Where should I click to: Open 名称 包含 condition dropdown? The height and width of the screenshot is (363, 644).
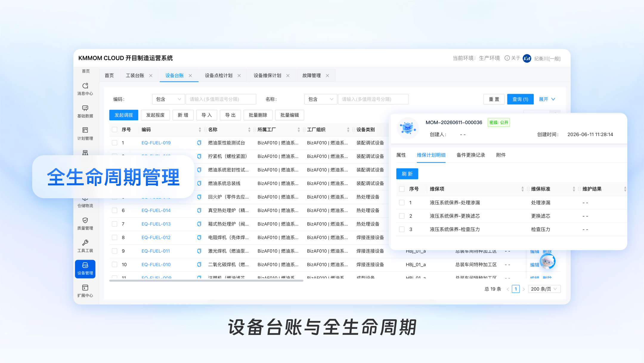click(x=321, y=99)
